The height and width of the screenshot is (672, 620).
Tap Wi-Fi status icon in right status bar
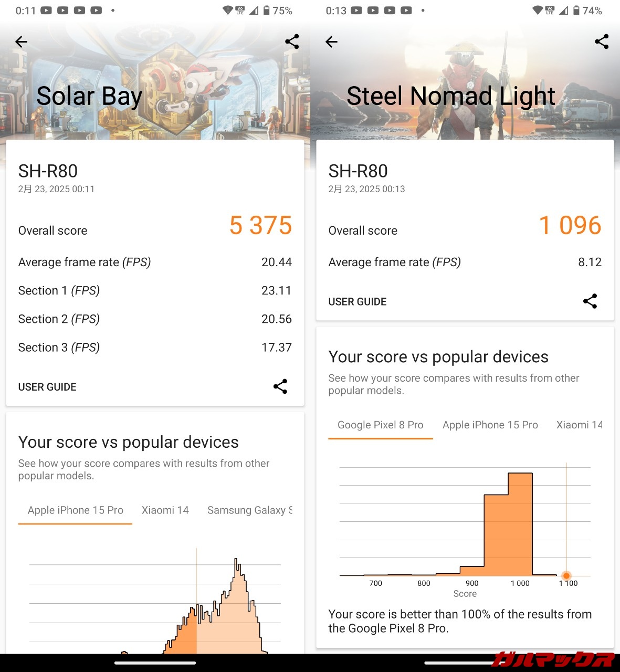(x=537, y=10)
